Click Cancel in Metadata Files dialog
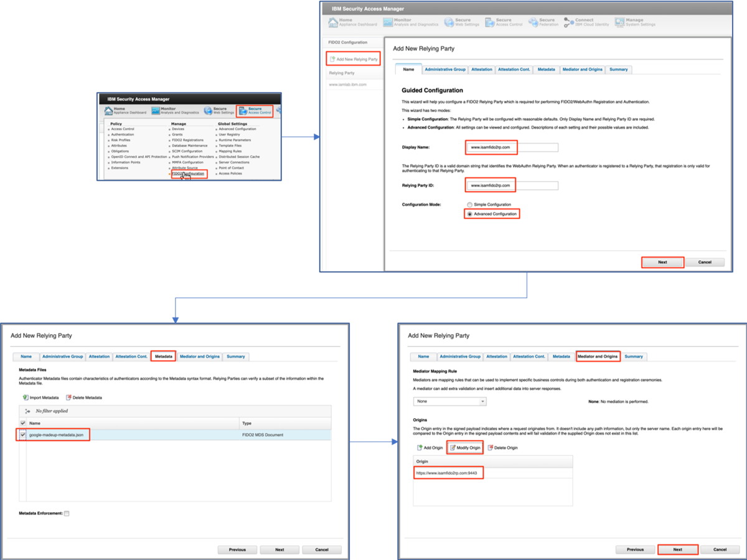This screenshot has width=747, height=560. (x=322, y=549)
